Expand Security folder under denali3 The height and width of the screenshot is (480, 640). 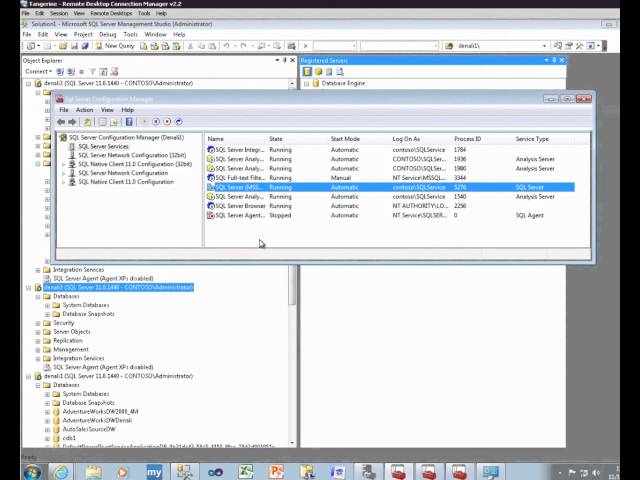(38, 323)
